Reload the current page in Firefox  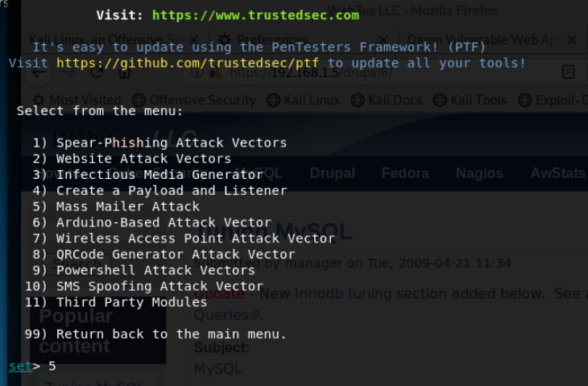tap(96, 72)
